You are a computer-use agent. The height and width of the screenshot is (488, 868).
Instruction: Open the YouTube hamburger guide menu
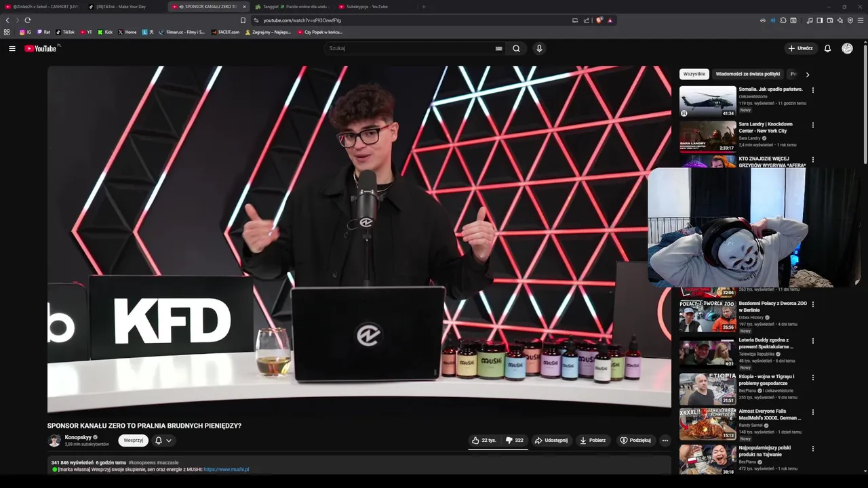tap(12, 48)
